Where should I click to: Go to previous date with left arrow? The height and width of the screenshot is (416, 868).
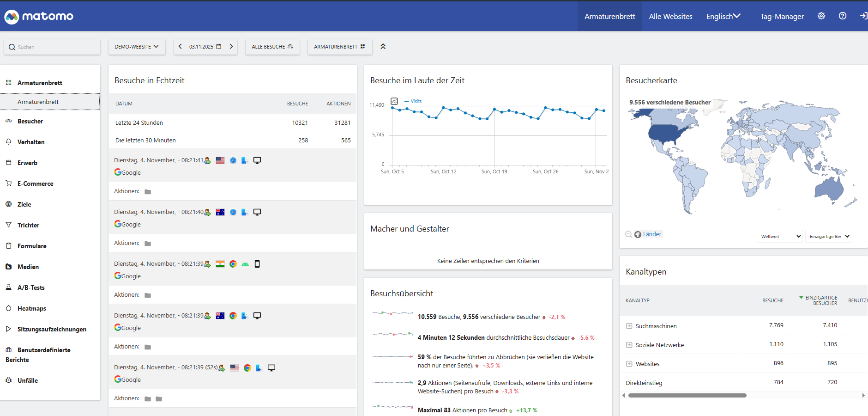(180, 47)
